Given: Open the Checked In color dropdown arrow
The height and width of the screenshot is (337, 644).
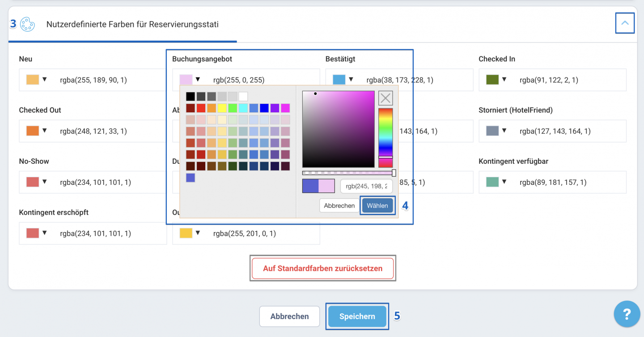Looking at the screenshot, I should tap(504, 80).
